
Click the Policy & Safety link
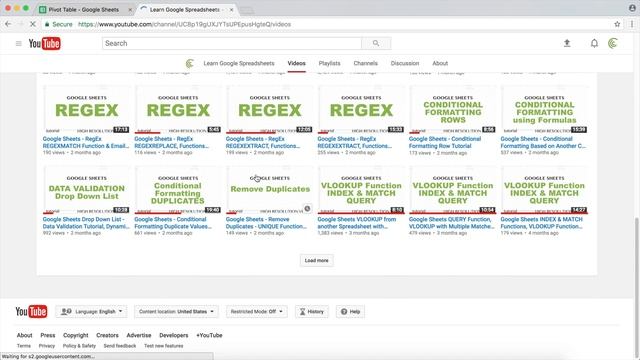click(79, 346)
